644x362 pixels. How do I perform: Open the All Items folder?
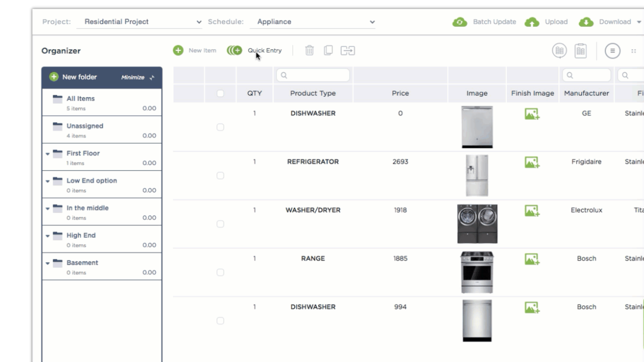(102, 102)
